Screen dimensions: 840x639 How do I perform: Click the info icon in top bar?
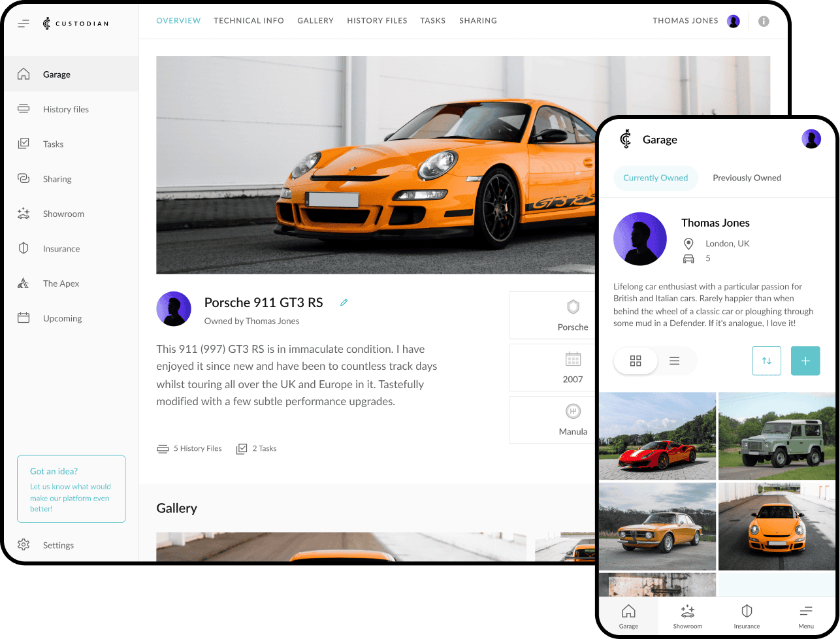[764, 21]
